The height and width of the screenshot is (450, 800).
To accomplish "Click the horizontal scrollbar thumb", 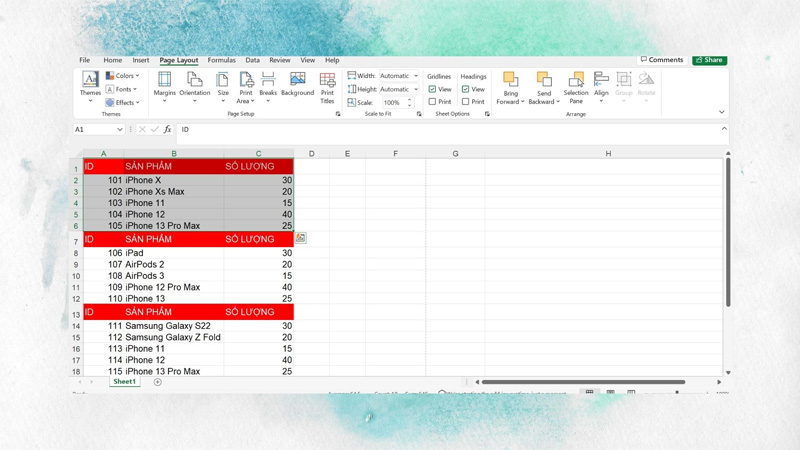I will click(x=583, y=382).
